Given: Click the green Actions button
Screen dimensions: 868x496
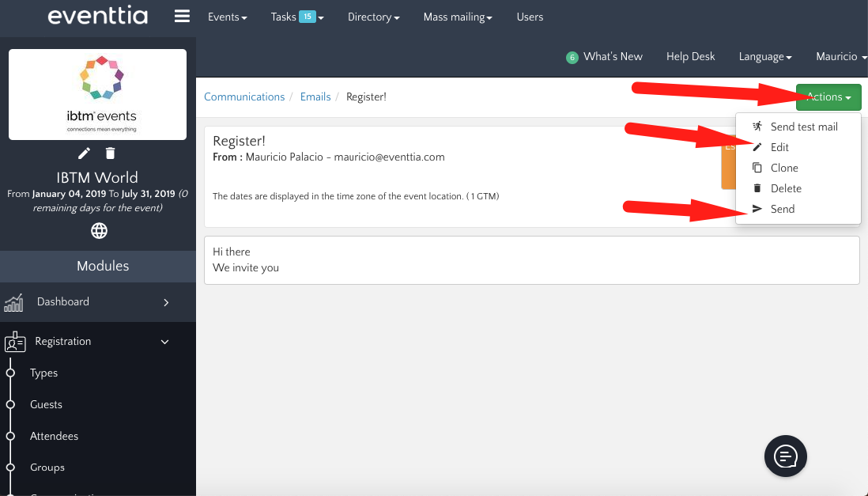Looking at the screenshot, I should pos(828,97).
